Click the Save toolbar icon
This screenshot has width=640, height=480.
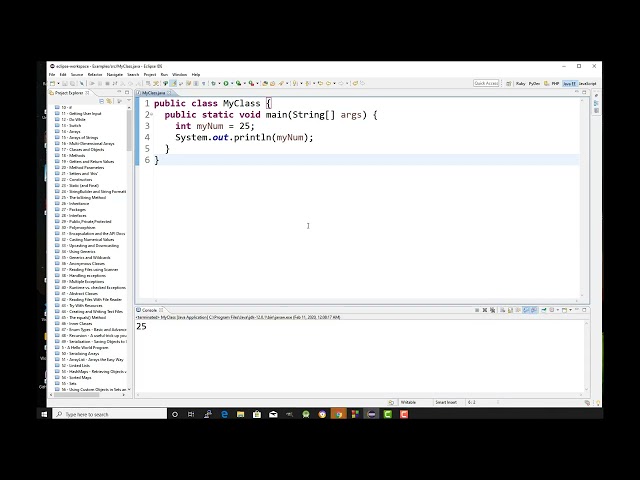coord(64,83)
